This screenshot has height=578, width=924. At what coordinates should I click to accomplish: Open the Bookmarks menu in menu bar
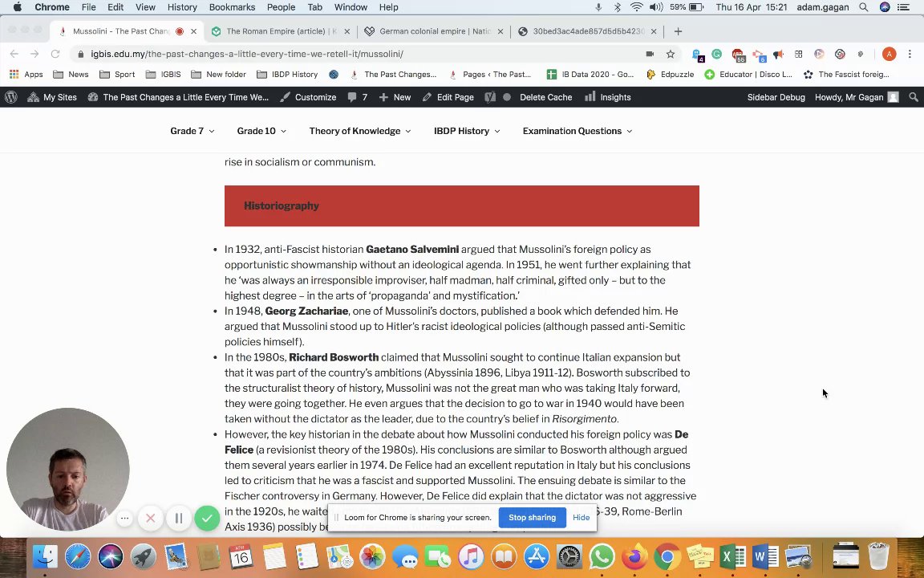(232, 7)
